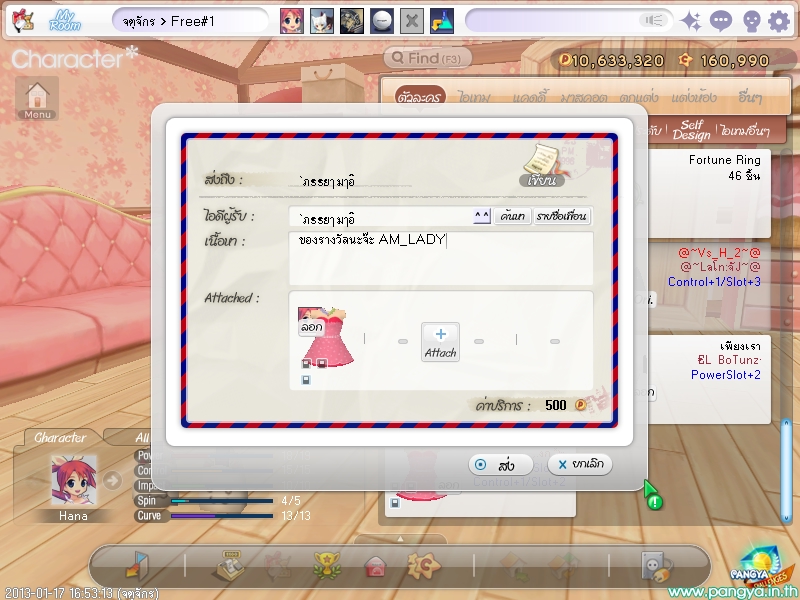The height and width of the screenshot is (600, 800).
Task: Cancel the mail with ยกเลิก button
Action: (580, 464)
